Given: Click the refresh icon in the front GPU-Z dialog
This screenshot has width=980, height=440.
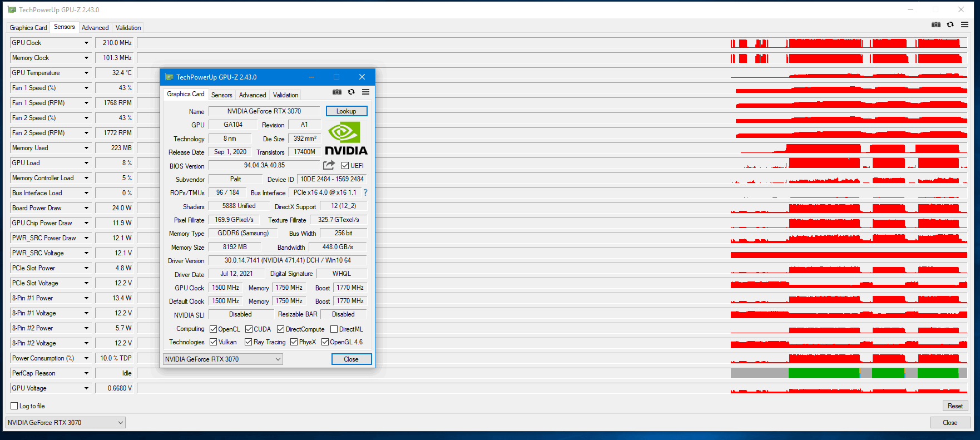Looking at the screenshot, I should point(351,92).
